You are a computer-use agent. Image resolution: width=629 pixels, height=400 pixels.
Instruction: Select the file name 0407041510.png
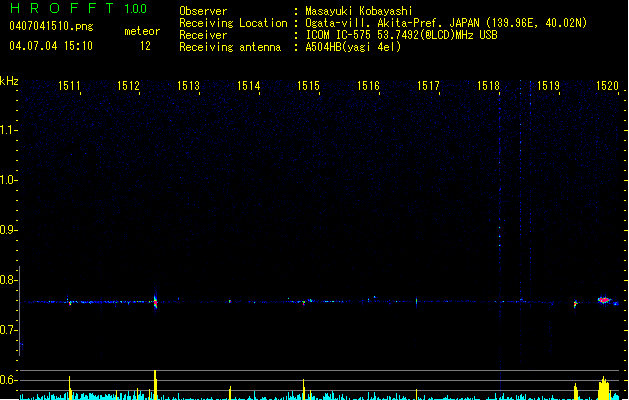pos(51,26)
